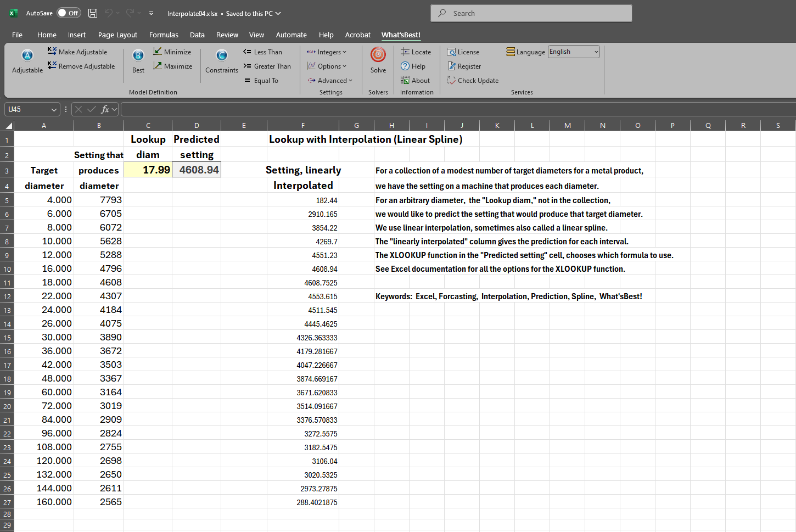The image size is (796, 532).
Task: Open the Help ribbon tab
Action: coord(326,35)
